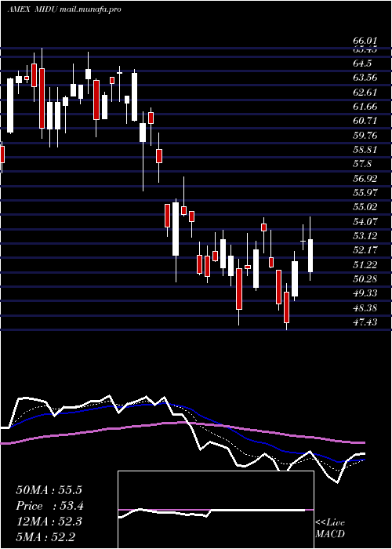Click the 56.92 price axis label
This screenshot has height=549, width=392.
click(x=365, y=179)
